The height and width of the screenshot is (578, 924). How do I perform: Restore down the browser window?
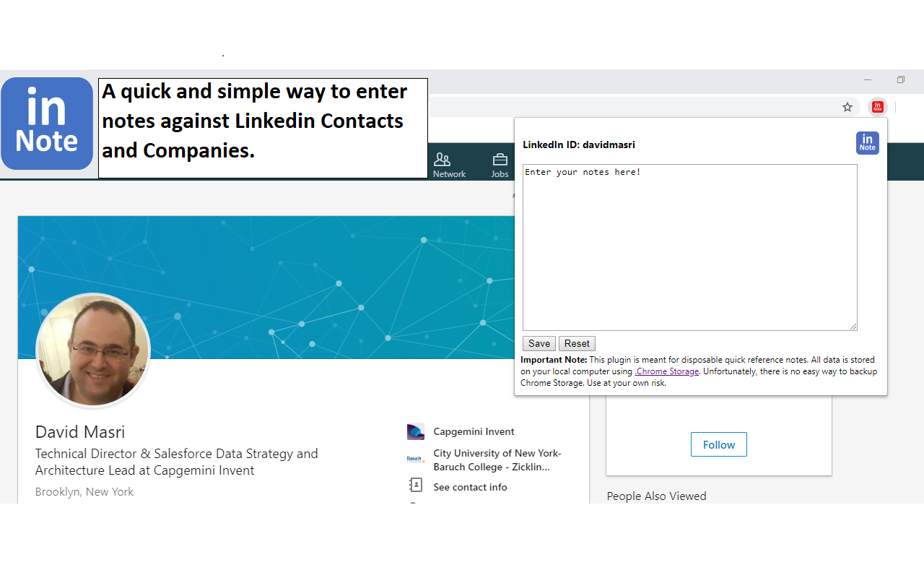click(901, 79)
